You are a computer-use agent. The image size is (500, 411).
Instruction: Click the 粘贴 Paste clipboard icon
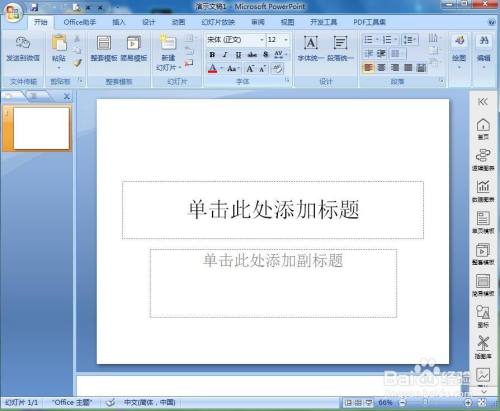click(x=59, y=43)
